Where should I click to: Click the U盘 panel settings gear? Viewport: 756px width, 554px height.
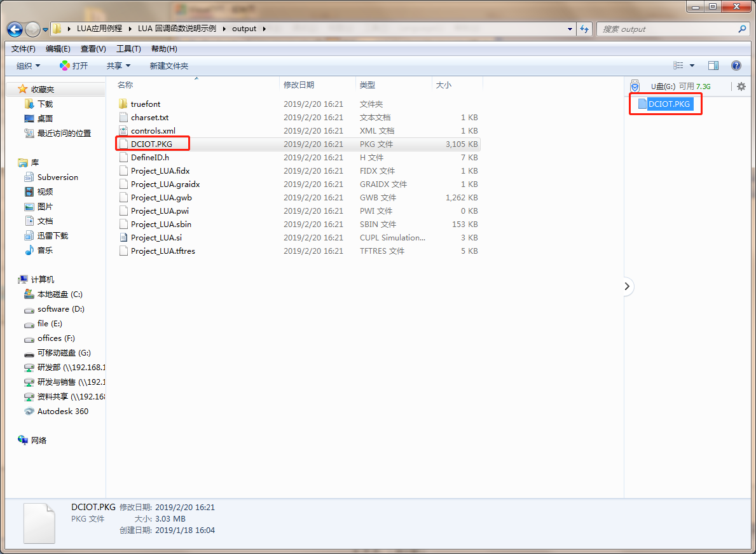pyautogui.click(x=741, y=87)
